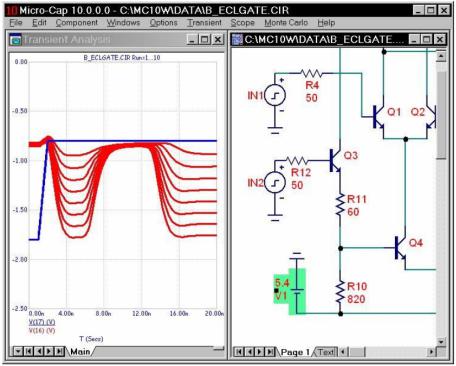The image size is (456, 366).
Task: Click the schematic vertical scrollbar down arrow
Action: point(441,342)
